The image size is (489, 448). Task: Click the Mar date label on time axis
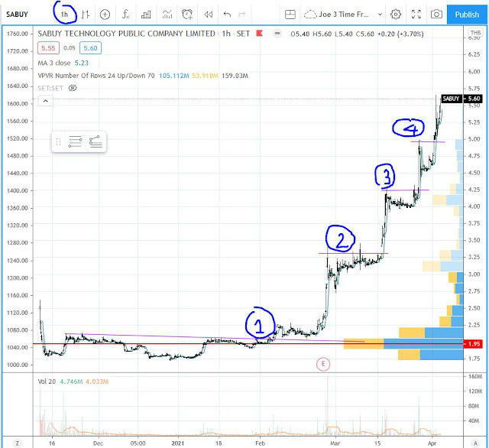(335, 443)
